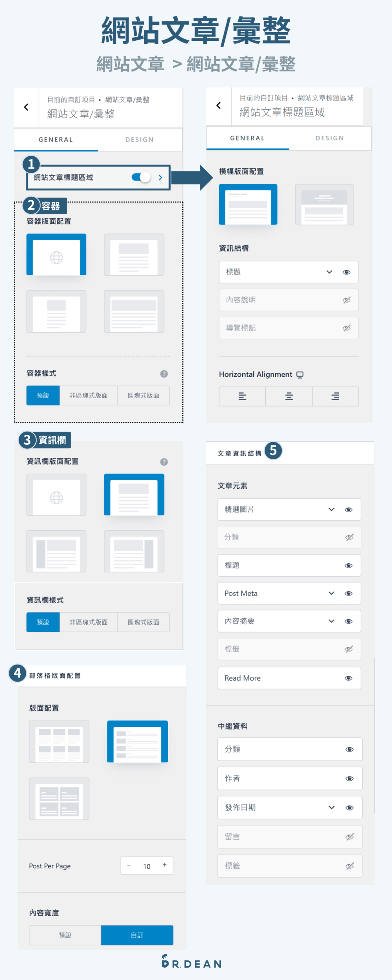Image resolution: width=392 pixels, height=980 pixels.
Task: Switch to GENERAL tab in 網站文章標題區域 panel
Action: [247, 138]
